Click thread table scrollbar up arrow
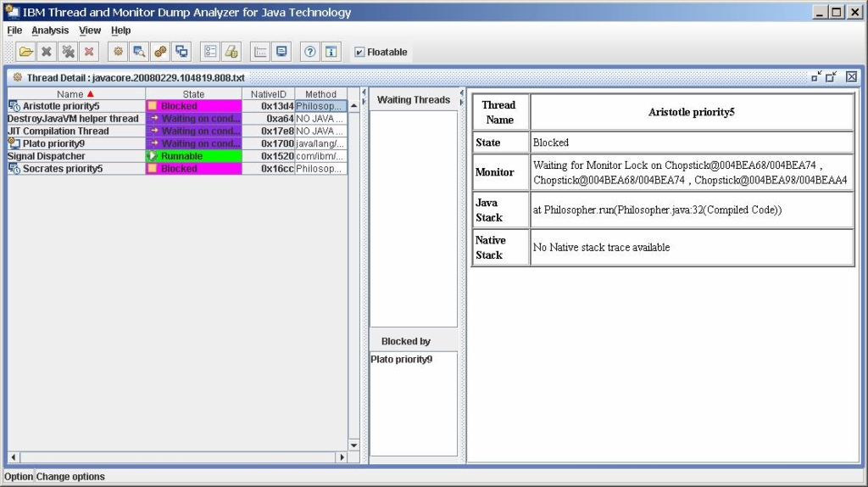This screenshot has width=868, height=487. click(x=353, y=105)
